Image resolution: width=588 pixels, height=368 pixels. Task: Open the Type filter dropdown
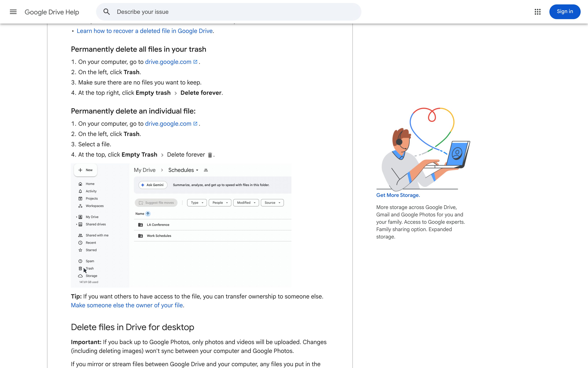click(x=197, y=203)
